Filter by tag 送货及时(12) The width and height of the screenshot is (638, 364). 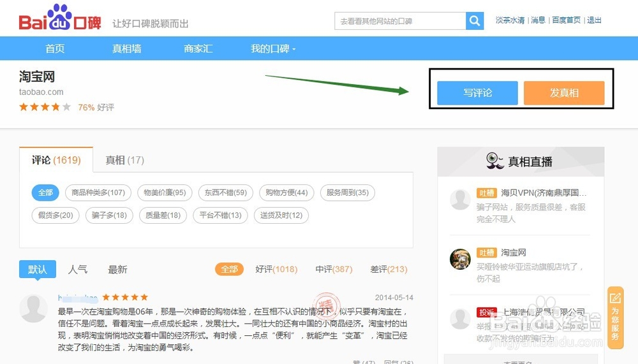coord(281,215)
